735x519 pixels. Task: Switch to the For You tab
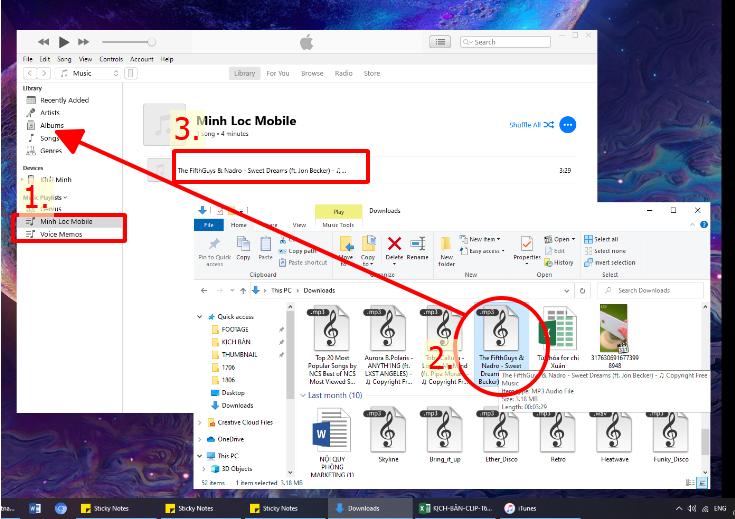(x=278, y=73)
